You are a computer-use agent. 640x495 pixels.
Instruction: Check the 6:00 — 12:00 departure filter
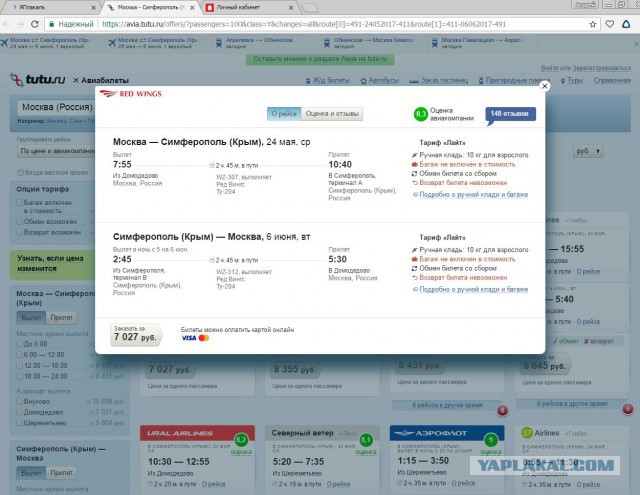coord(19,355)
